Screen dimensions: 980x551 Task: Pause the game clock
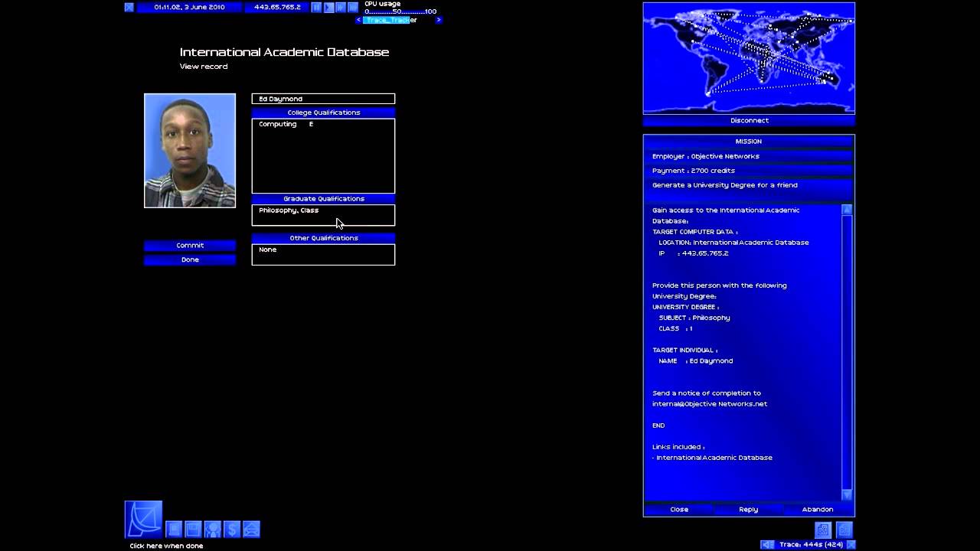316,8
